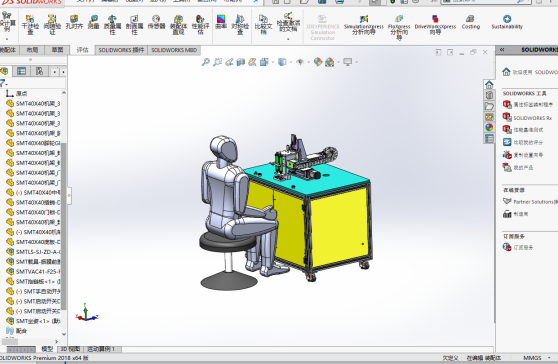Open the 制造商 link in task pane

point(516,214)
